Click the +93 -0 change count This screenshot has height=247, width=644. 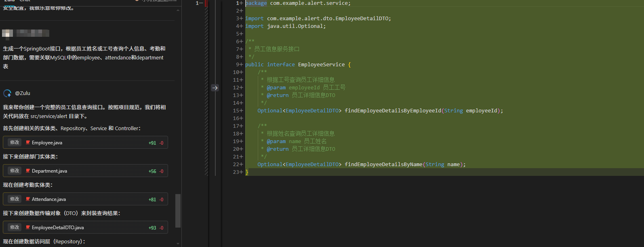point(156,228)
